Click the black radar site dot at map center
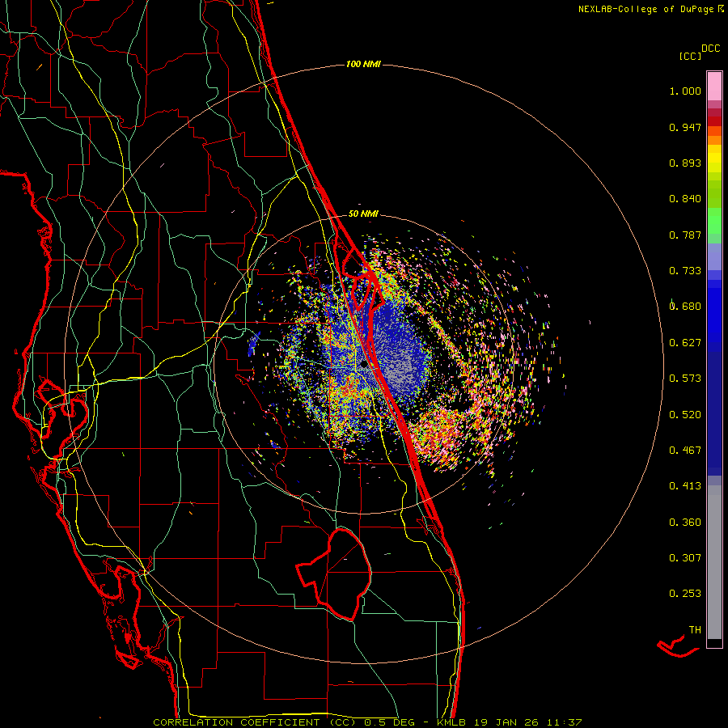 pos(363,365)
